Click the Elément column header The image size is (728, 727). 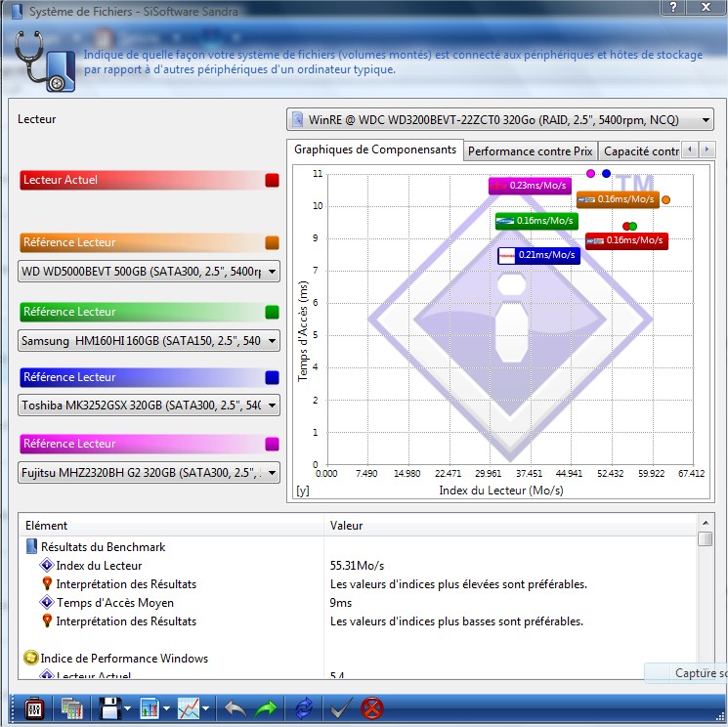tap(171, 526)
